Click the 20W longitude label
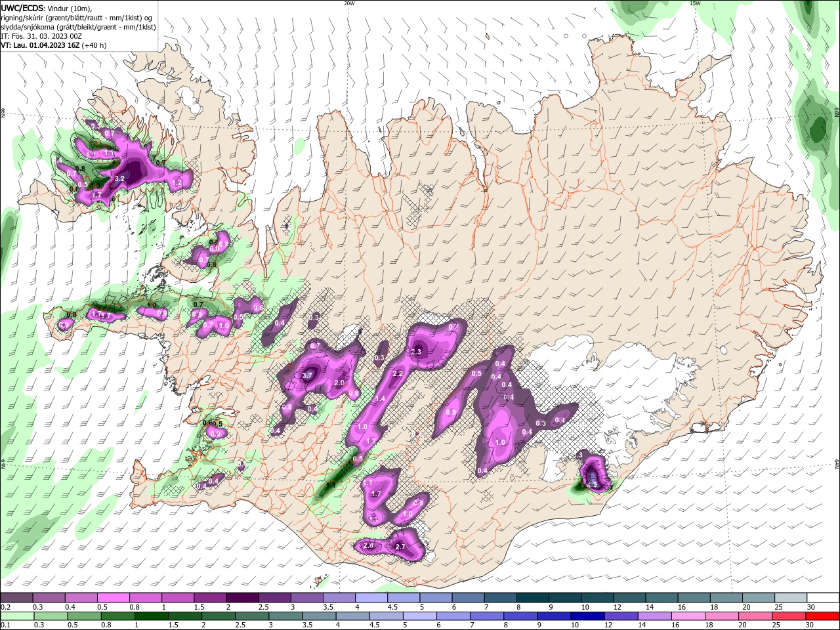 click(x=349, y=3)
